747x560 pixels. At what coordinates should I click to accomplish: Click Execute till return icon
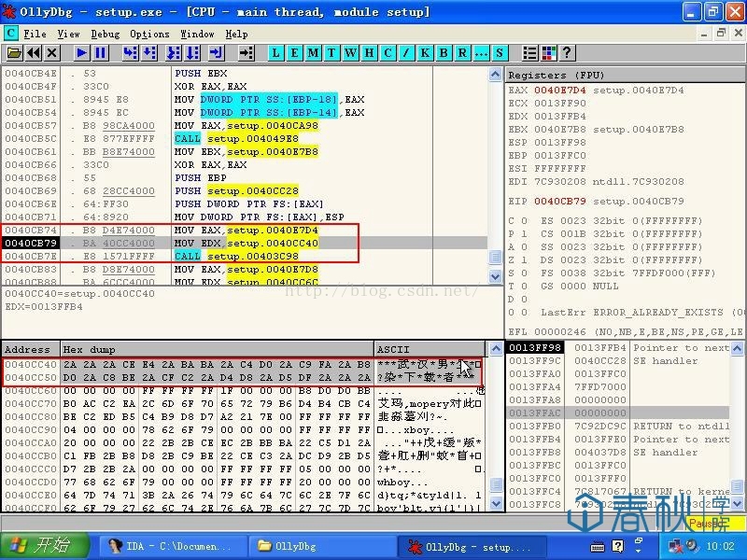click(217, 52)
